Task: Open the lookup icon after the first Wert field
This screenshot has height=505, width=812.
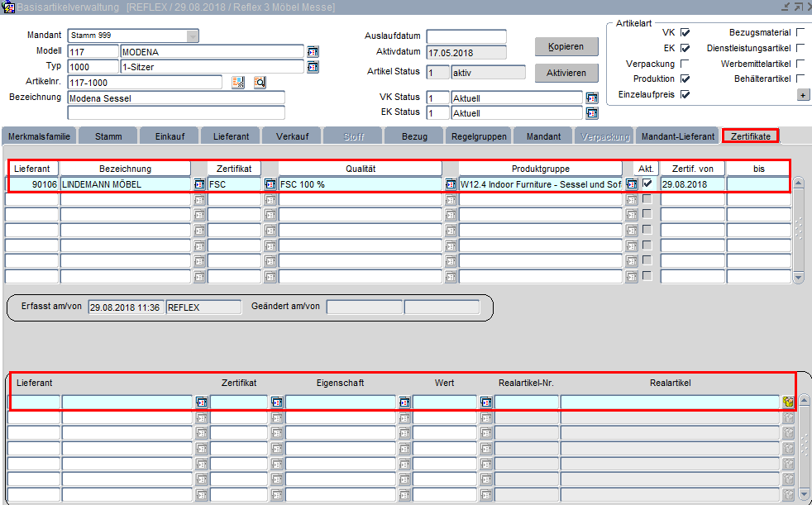Action: point(486,403)
